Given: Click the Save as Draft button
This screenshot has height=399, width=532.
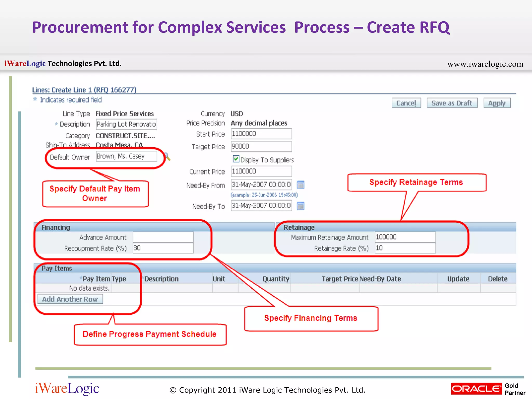Looking at the screenshot, I should [x=452, y=103].
